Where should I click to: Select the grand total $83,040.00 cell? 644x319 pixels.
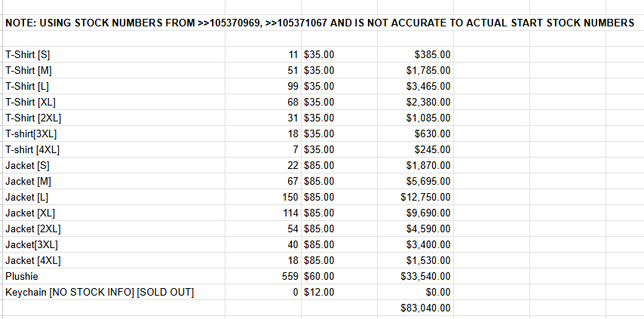pos(426,308)
